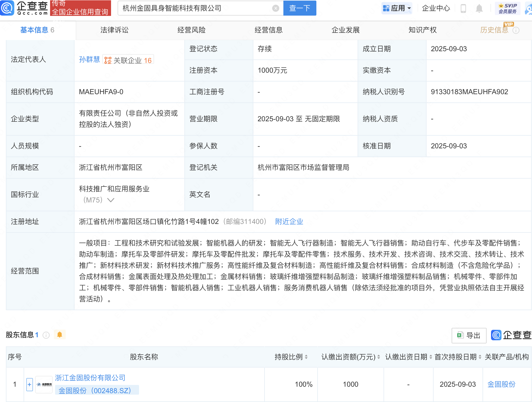Screen dimensions: 532x402
Task: Click the 浙江省杭州市富阳区 region value
Action: 111,167
